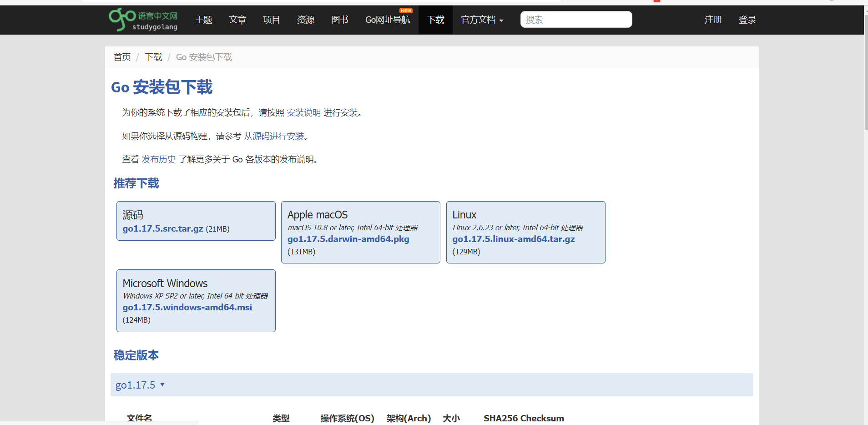Open the 项目 navigation item
The width and height of the screenshot is (868, 425).
[271, 20]
